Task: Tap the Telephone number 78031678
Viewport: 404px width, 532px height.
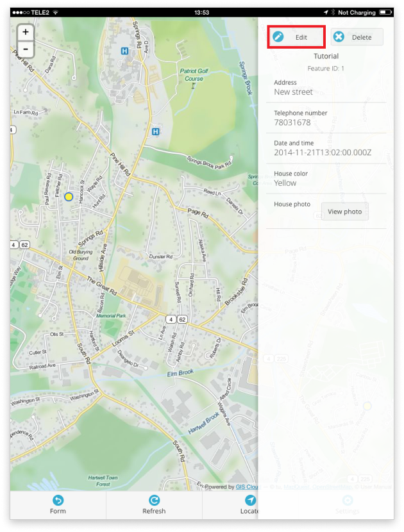Action: tap(292, 122)
